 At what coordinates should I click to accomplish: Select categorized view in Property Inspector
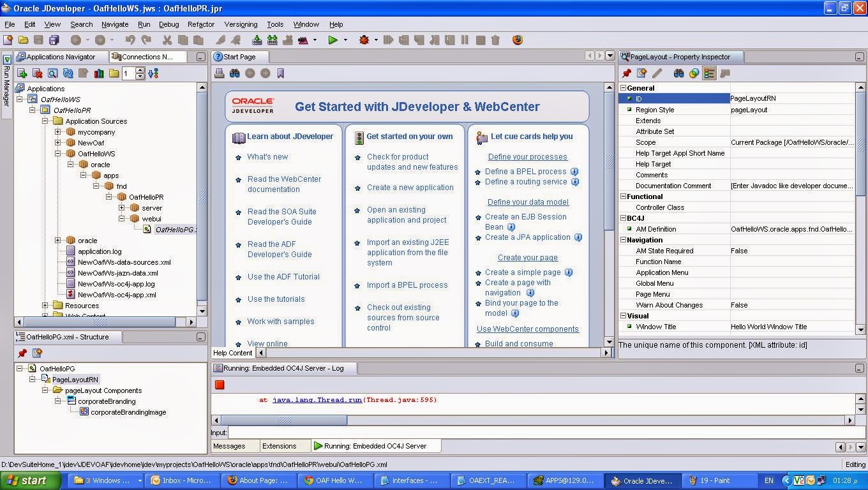[x=710, y=73]
